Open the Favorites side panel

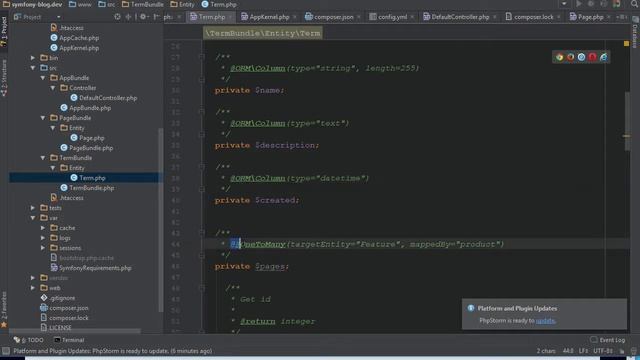point(4,309)
